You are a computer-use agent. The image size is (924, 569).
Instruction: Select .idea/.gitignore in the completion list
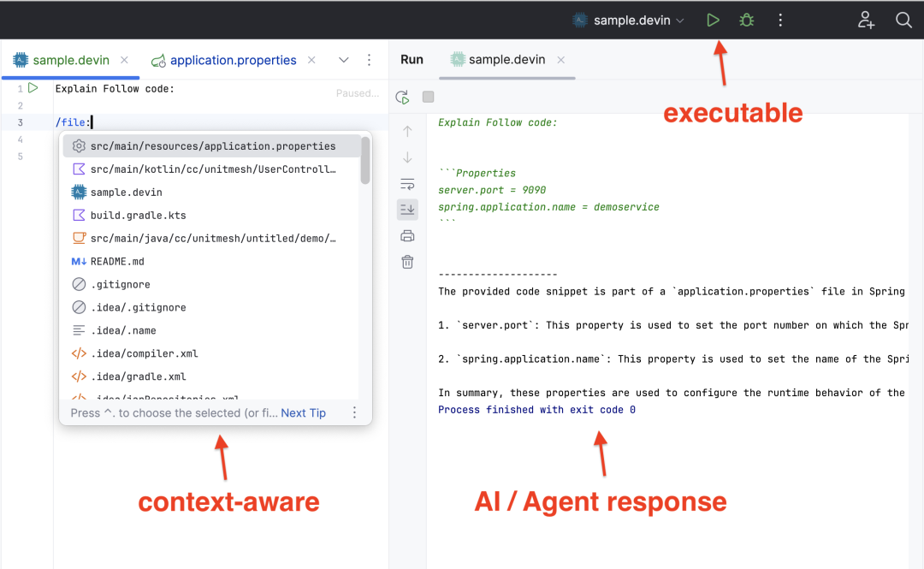point(211,307)
